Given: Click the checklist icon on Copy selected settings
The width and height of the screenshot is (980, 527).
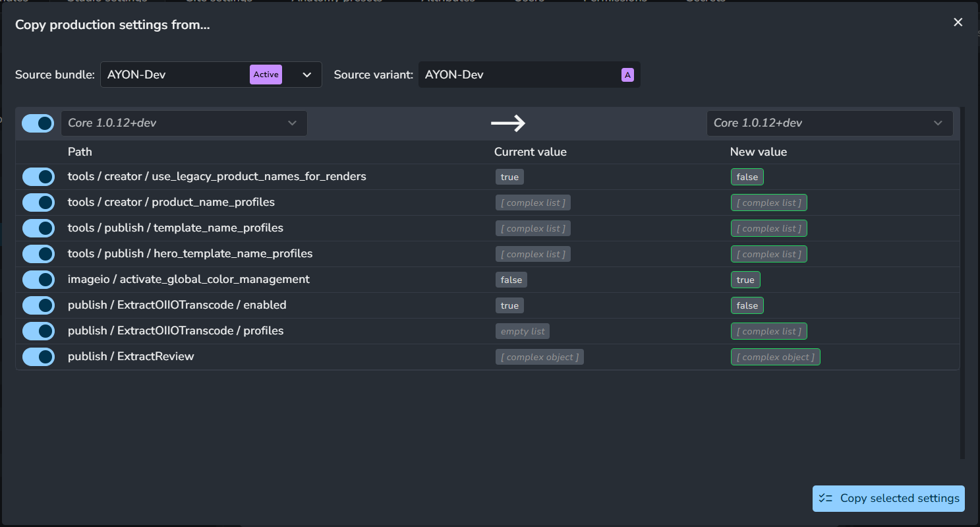Looking at the screenshot, I should tap(826, 499).
